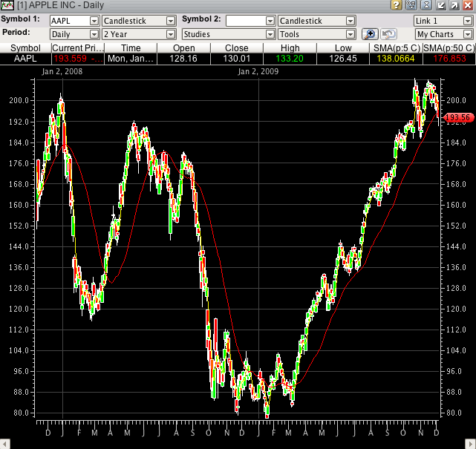
Task: Click the red price marker on right axis
Action: 457,117
